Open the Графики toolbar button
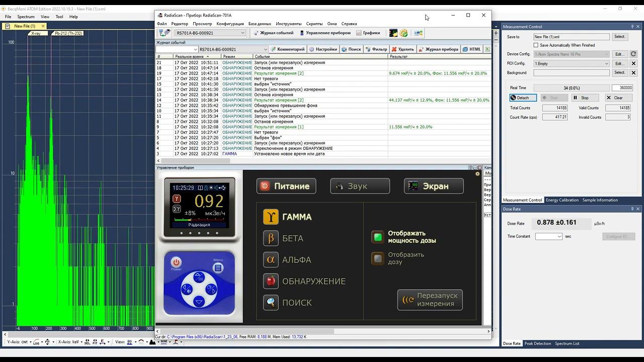The height and width of the screenshot is (362, 644). [368, 33]
